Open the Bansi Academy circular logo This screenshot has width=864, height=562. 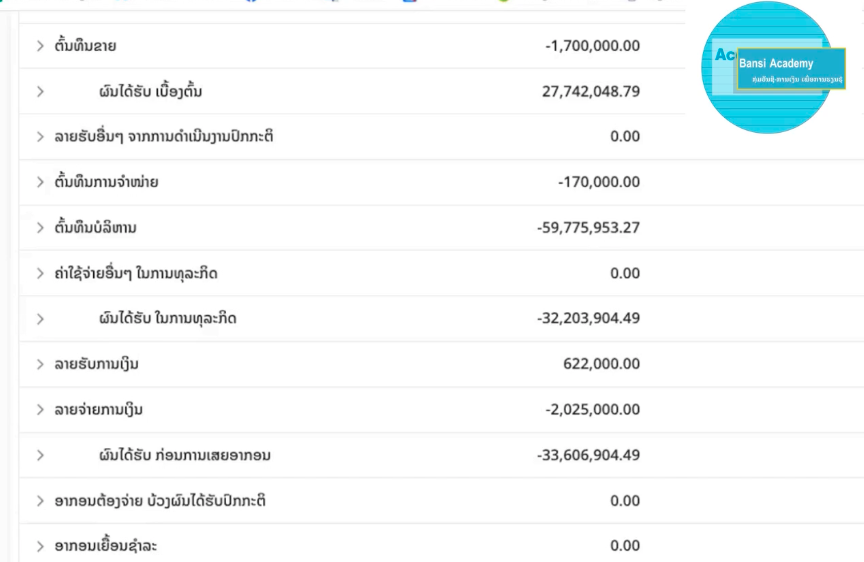768,67
